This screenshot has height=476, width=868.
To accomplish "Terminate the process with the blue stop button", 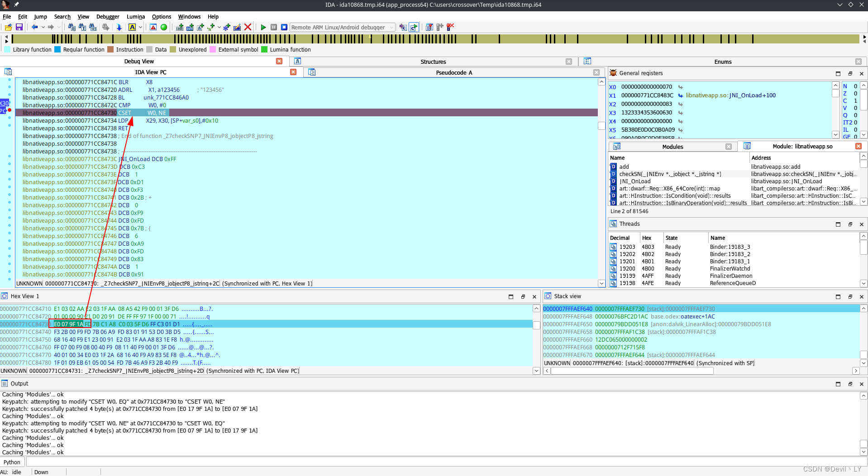I will pos(284,27).
